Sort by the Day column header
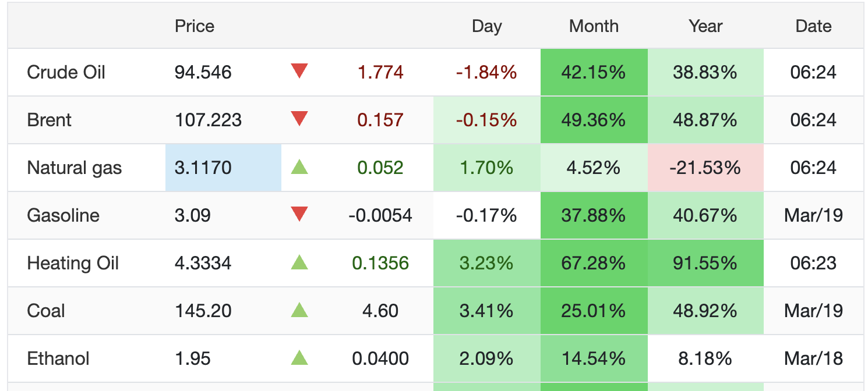868x391 pixels. point(486,26)
